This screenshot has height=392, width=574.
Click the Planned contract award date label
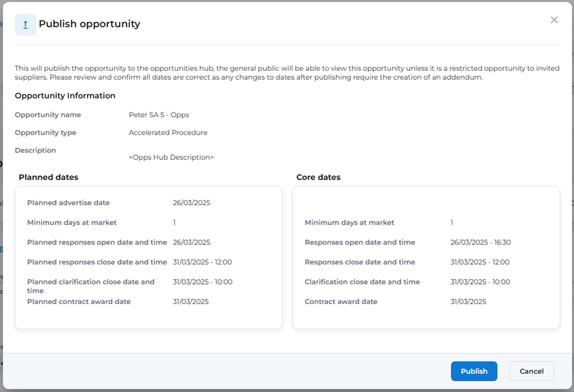click(x=79, y=302)
